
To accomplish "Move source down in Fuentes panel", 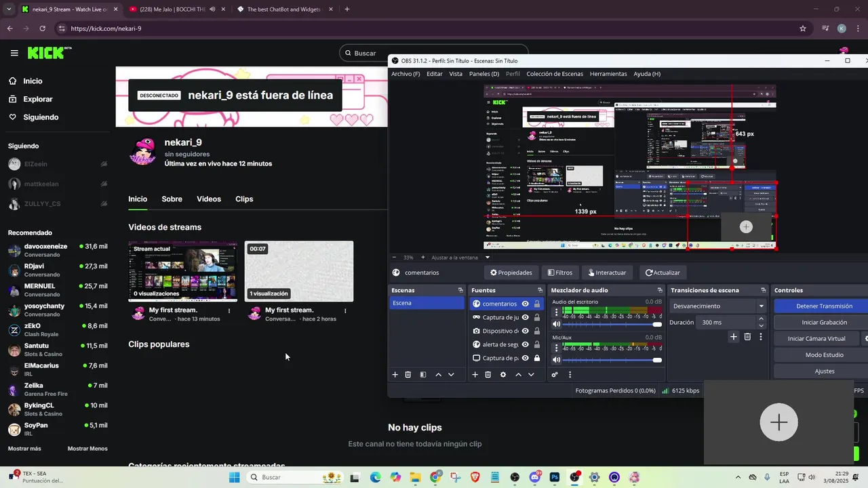I will pos(531,375).
